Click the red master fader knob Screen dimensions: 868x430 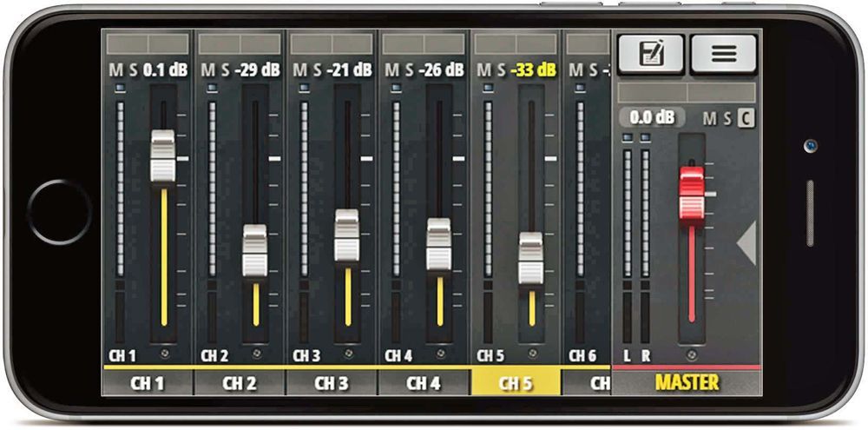click(692, 184)
